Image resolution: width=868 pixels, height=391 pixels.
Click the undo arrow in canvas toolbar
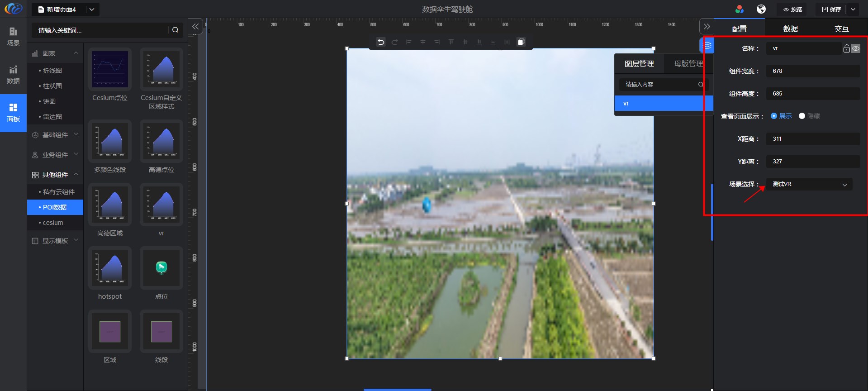click(x=381, y=42)
